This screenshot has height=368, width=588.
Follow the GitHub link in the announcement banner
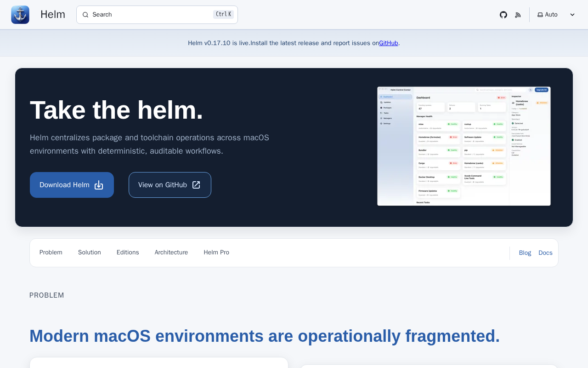point(389,43)
